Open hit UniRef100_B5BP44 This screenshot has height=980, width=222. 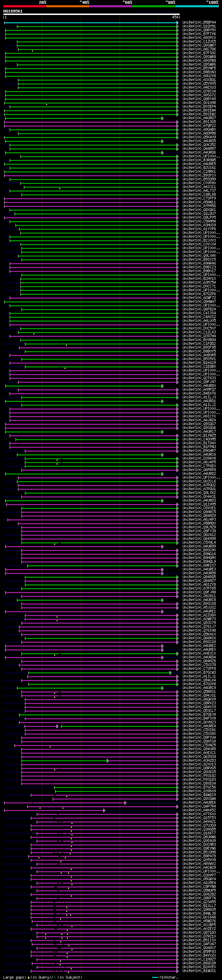199,23
